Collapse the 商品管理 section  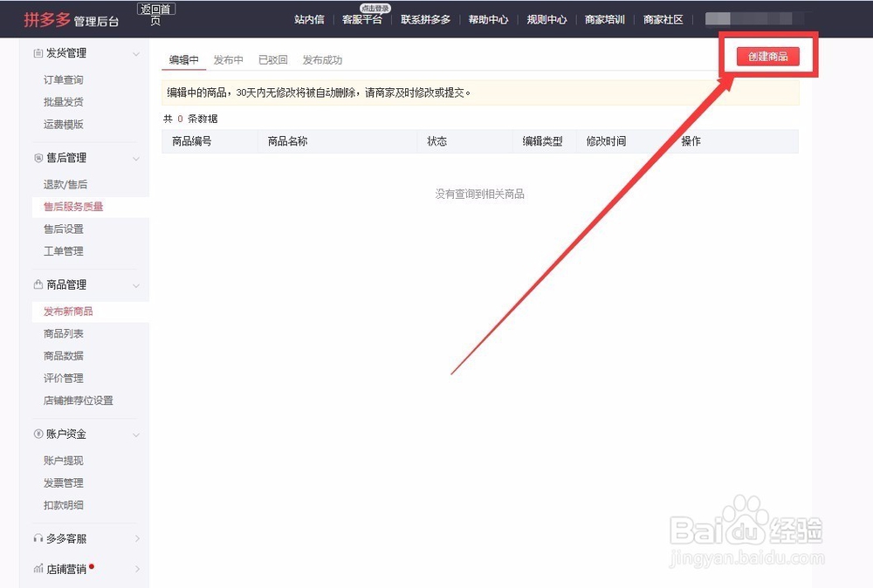tap(135, 284)
